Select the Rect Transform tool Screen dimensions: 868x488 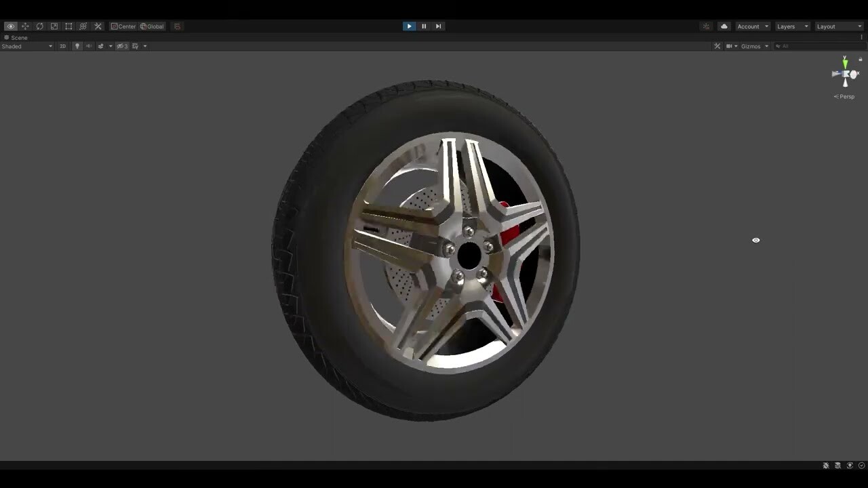click(x=68, y=26)
